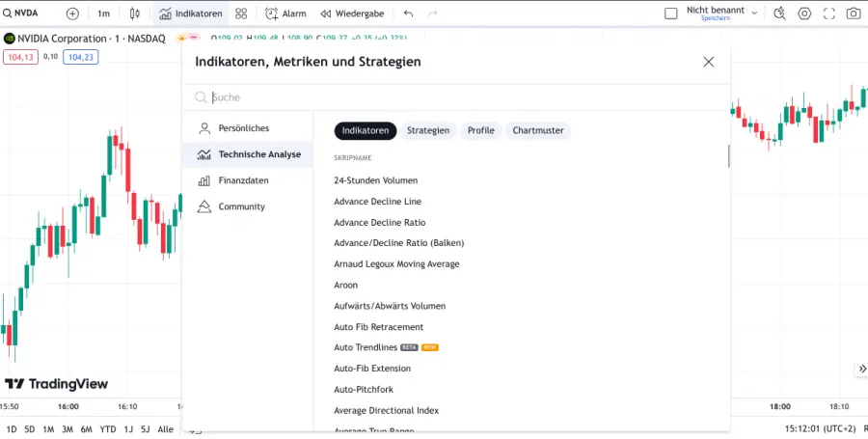The width and height of the screenshot is (868, 439).
Task: Undo the last chart action
Action: pos(409,14)
